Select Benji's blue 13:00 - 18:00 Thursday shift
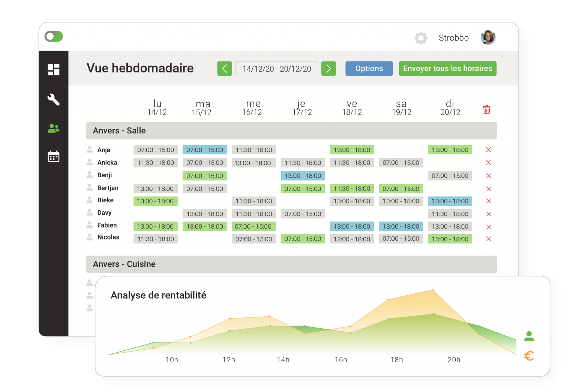 coord(303,176)
